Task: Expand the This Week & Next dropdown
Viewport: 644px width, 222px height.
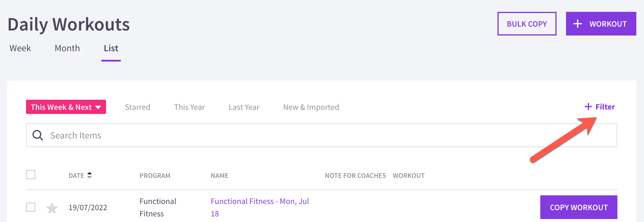Action: (x=66, y=107)
